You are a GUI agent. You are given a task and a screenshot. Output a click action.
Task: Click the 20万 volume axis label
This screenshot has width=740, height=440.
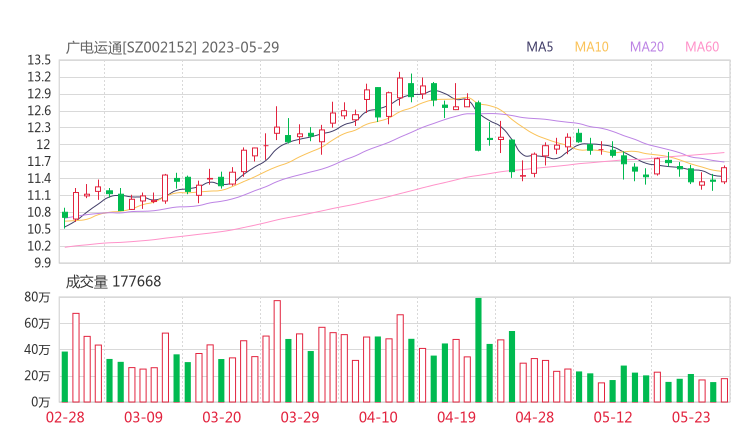(37, 376)
